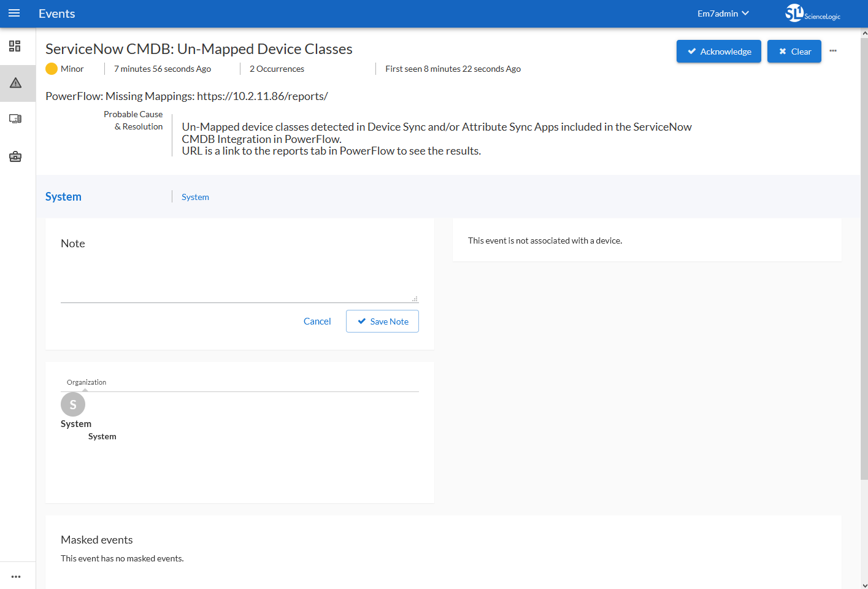Open the Em7admin user dropdown

click(723, 13)
